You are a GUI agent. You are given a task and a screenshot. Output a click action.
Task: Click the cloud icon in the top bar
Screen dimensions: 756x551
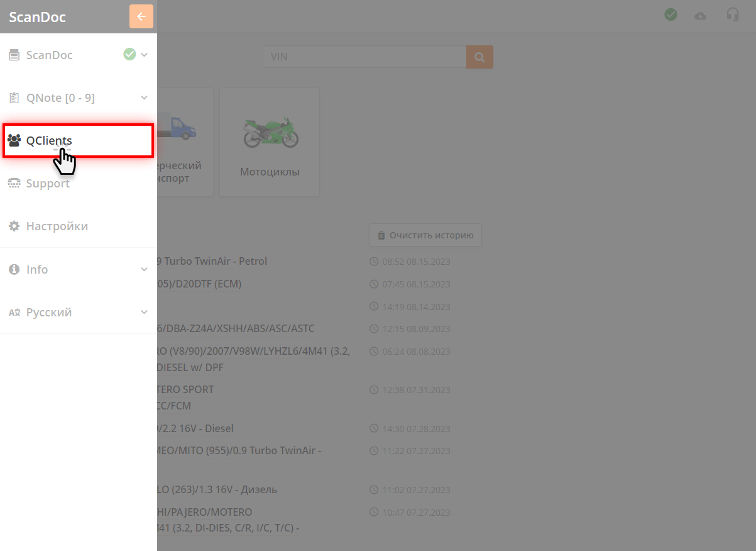(700, 15)
